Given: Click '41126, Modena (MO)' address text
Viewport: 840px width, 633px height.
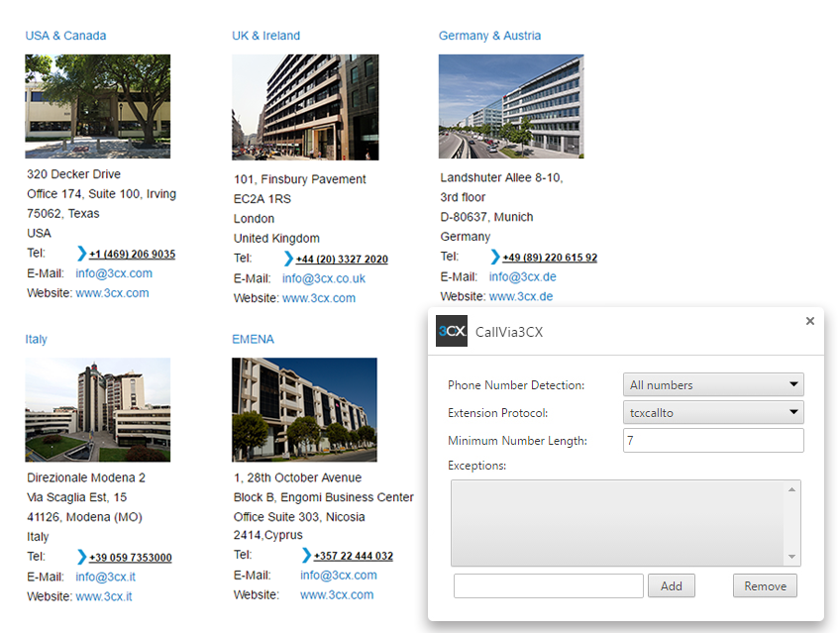Looking at the screenshot, I should (x=84, y=517).
